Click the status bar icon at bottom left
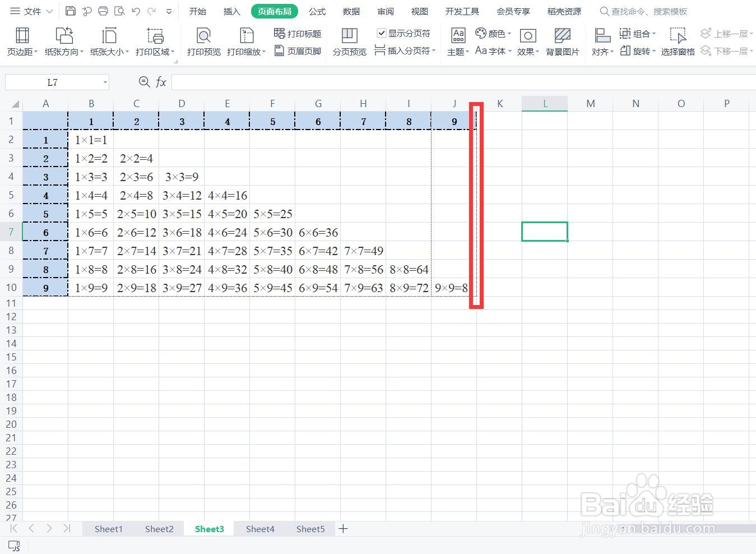Image resolution: width=756 pixels, height=554 pixels. click(x=14, y=545)
